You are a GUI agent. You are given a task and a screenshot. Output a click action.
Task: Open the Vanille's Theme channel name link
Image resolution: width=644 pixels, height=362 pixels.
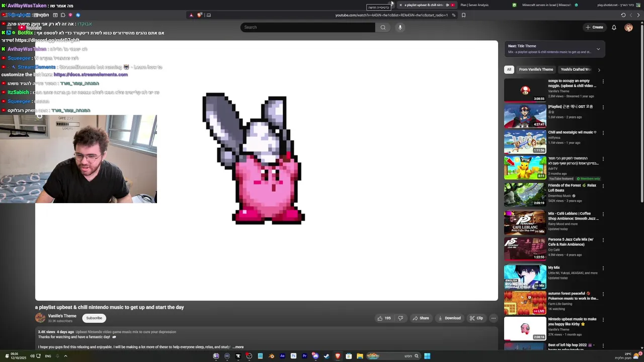[62, 316]
